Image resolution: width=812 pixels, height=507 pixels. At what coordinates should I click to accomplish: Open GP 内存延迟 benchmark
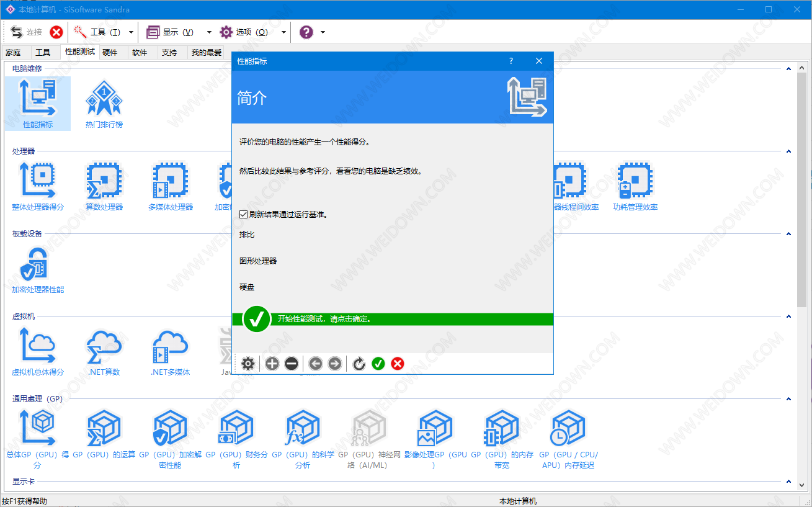(x=568, y=439)
